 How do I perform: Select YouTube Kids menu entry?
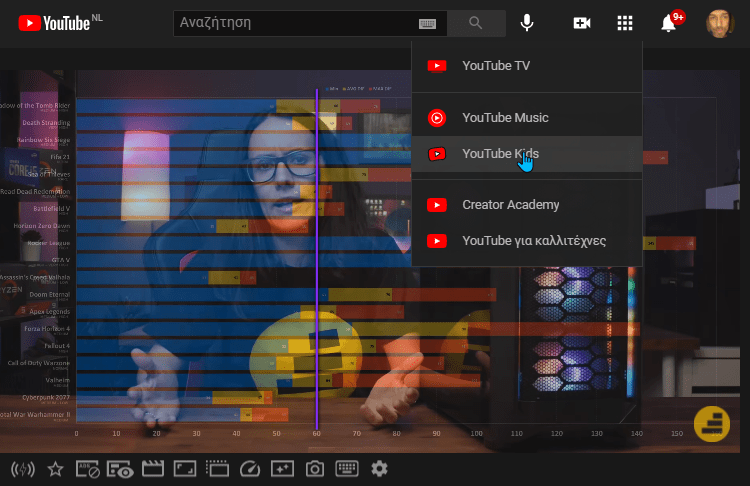coord(527,154)
